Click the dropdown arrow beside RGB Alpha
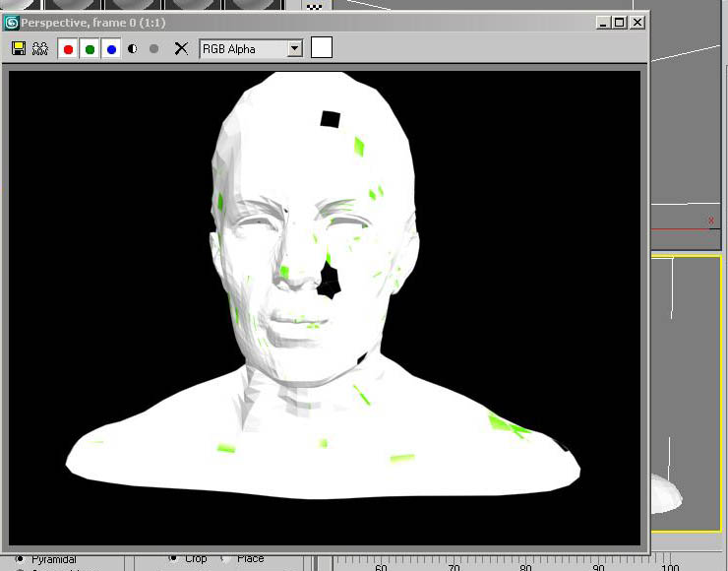This screenshot has height=571, width=728. pos(294,48)
